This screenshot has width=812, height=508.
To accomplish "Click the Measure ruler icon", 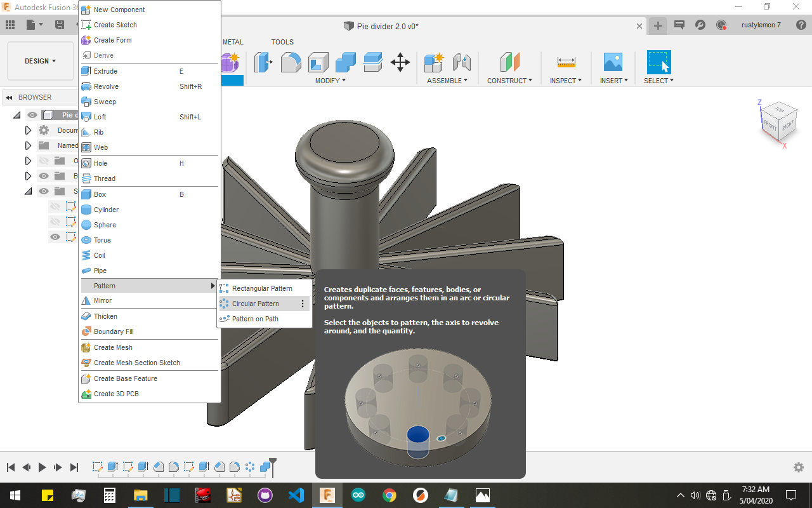I will click(566, 62).
